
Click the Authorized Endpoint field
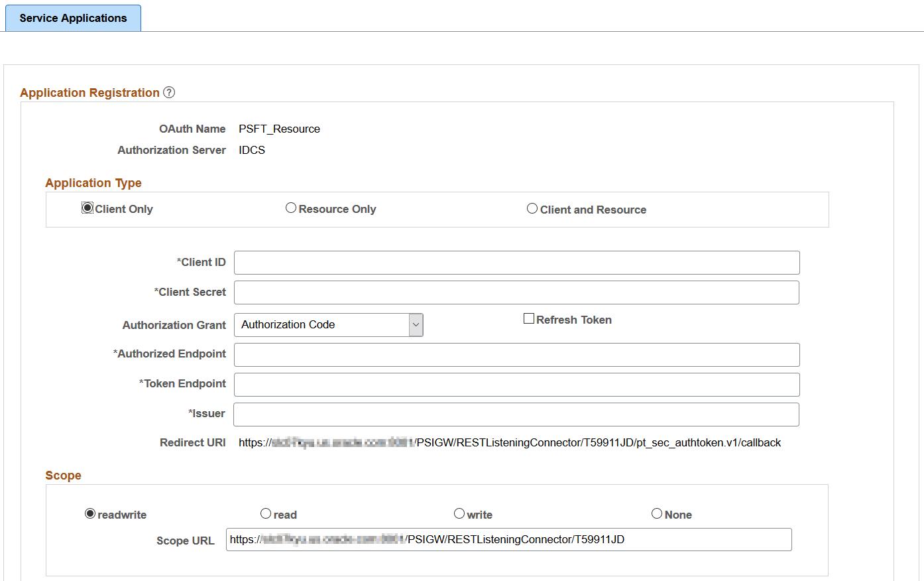pyautogui.click(x=516, y=354)
